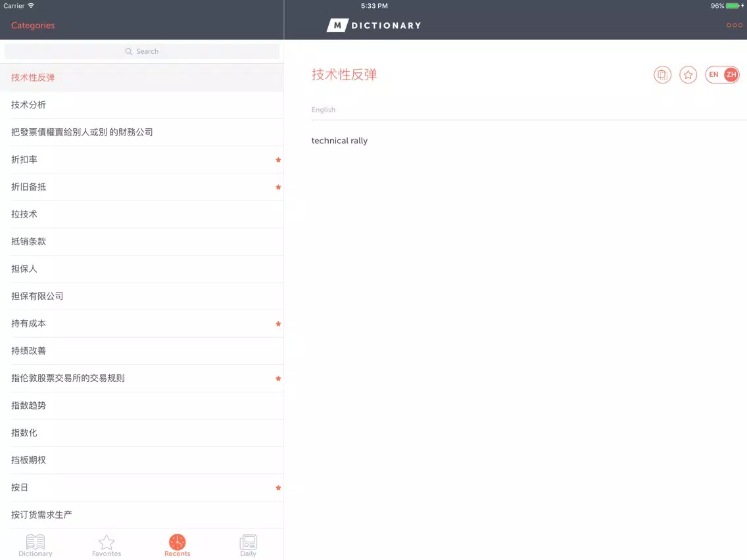The height and width of the screenshot is (560, 747).
Task: Select the entry 抵销条款
Action: pos(142,242)
